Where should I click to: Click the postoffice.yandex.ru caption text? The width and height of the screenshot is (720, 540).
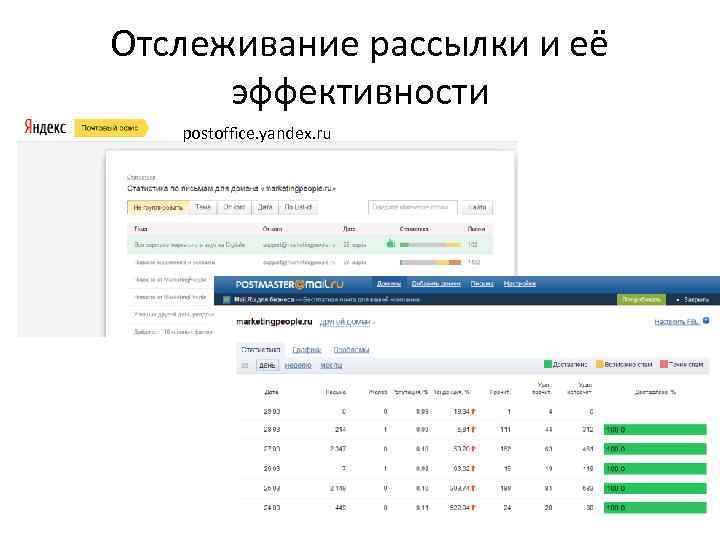[x=257, y=134]
